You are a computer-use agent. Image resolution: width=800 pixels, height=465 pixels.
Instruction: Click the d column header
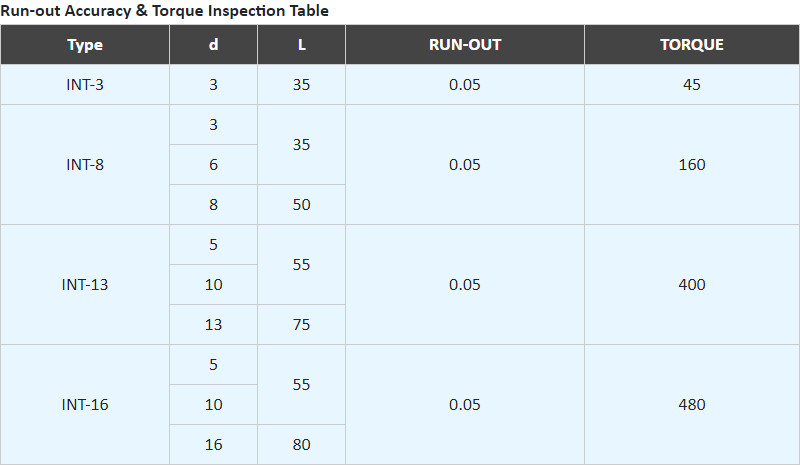(213, 45)
